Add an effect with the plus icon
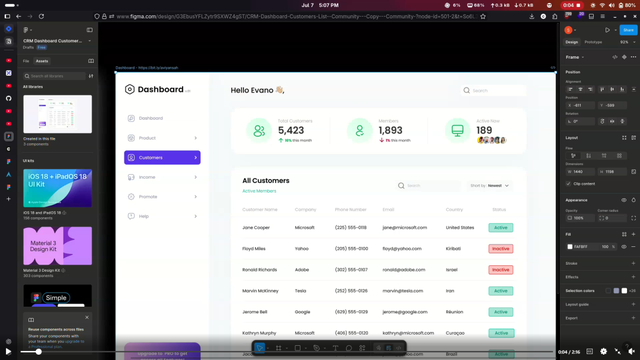 [633, 277]
